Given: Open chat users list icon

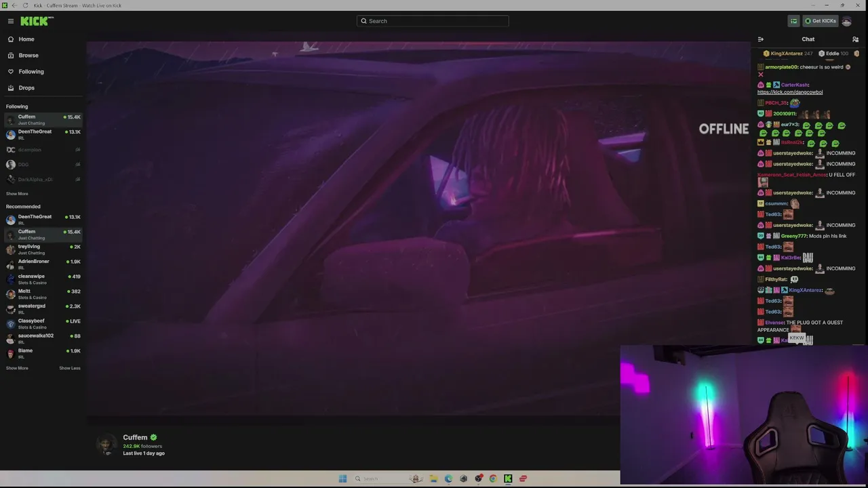Looking at the screenshot, I should click(855, 39).
